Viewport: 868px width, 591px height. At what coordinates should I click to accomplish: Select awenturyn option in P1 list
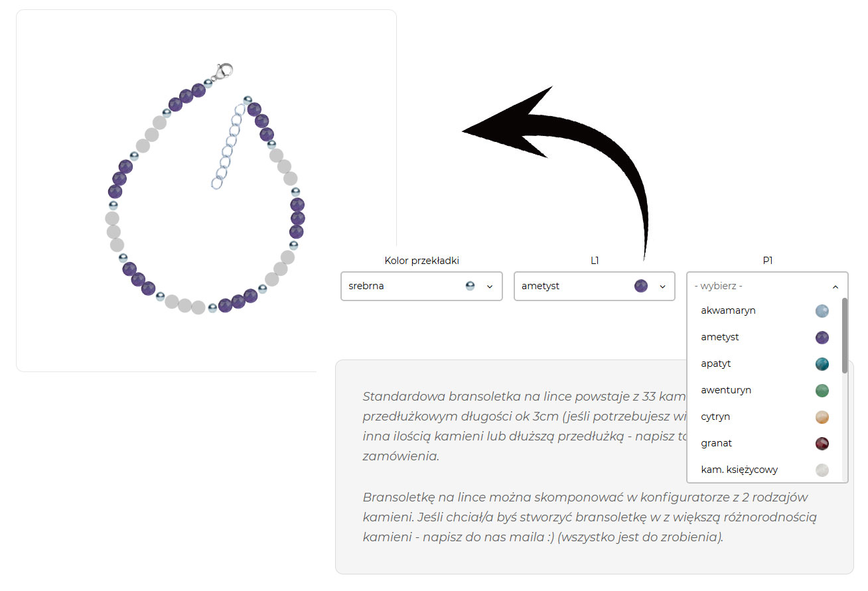tap(726, 390)
